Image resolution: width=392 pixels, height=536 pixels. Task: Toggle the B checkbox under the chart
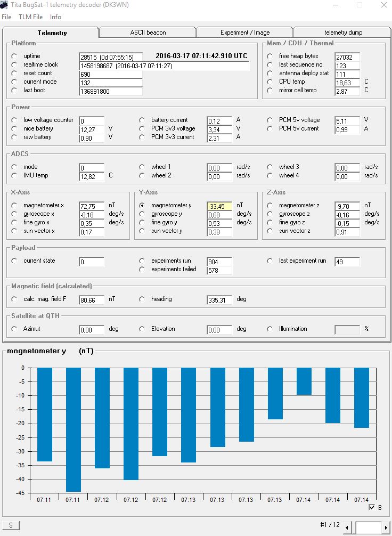tap(371, 508)
